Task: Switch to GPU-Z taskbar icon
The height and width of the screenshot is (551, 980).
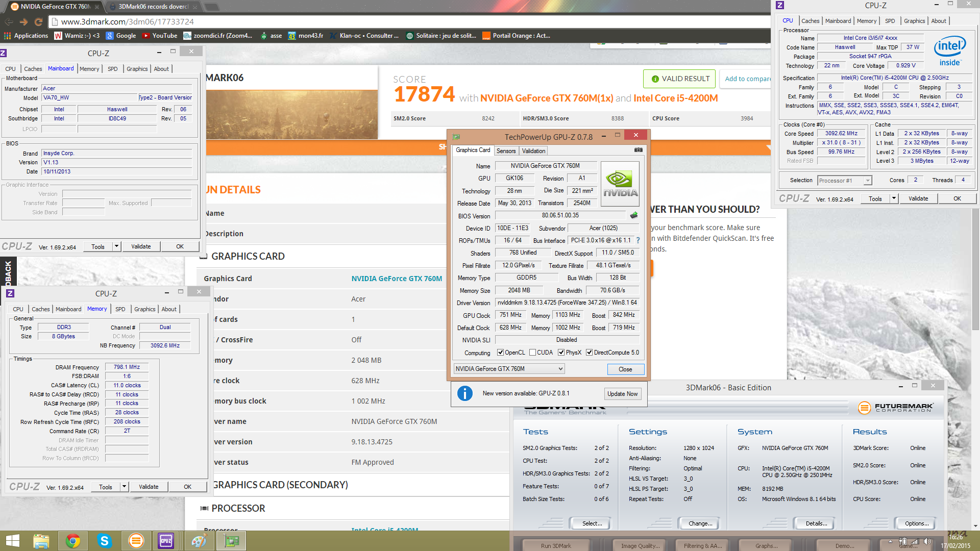Action: coord(232,541)
